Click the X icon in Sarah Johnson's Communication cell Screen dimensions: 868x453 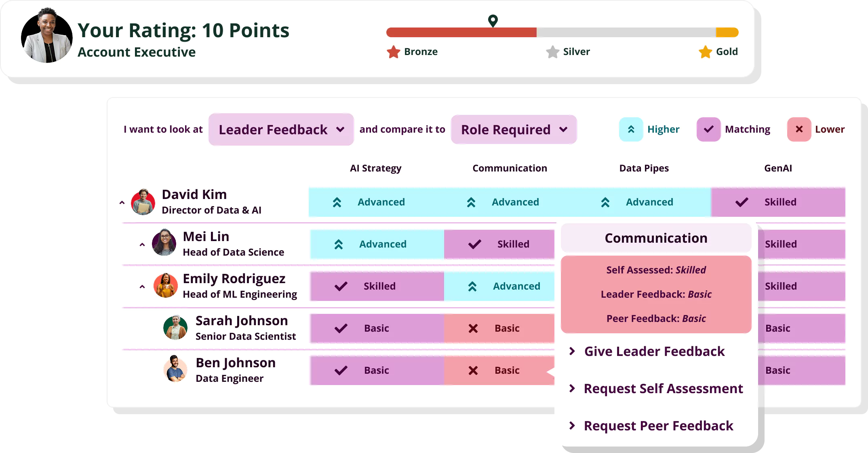tap(473, 328)
